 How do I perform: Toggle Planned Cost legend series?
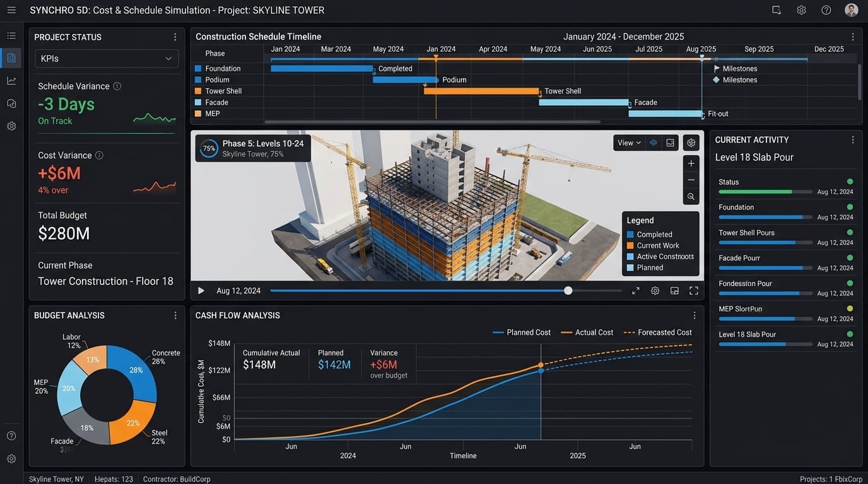pos(521,332)
